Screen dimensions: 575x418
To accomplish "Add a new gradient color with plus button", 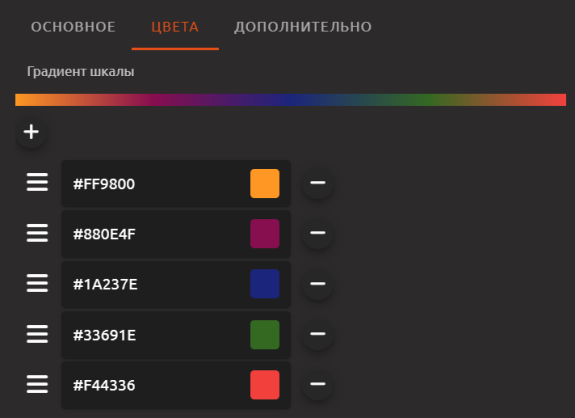I will (x=31, y=132).
